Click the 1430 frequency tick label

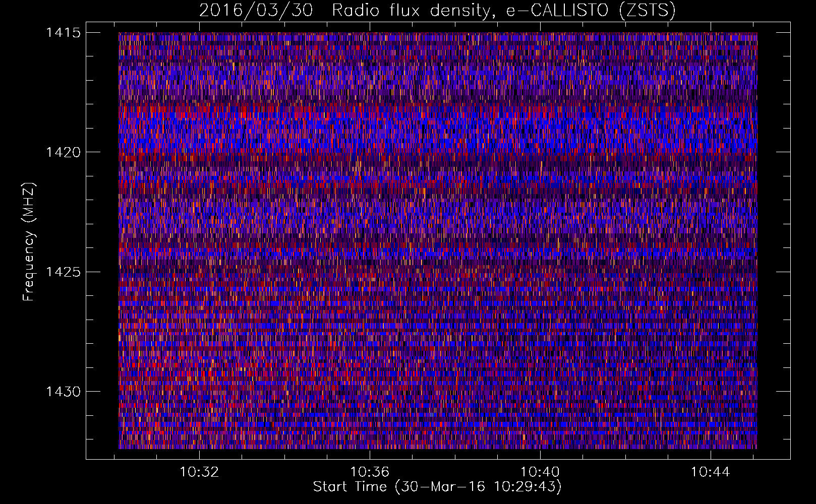pos(64,392)
